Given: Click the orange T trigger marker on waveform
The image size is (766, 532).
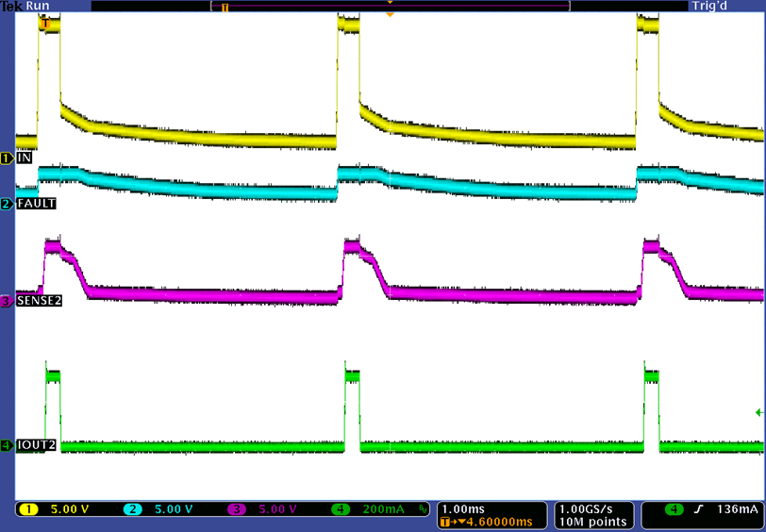Looking at the screenshot, I should point(45,24).
